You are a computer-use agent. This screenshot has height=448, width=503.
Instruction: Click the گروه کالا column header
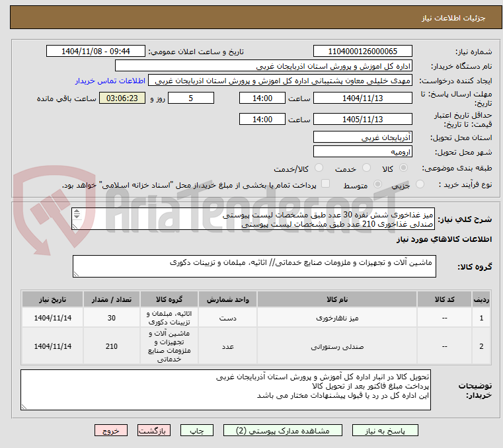tap(169, 299)
